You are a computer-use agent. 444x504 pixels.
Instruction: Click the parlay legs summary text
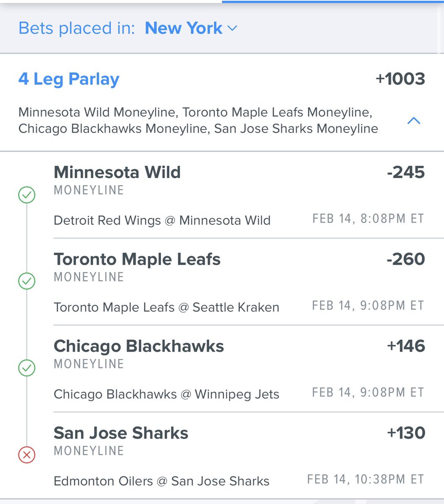(198, 121)
